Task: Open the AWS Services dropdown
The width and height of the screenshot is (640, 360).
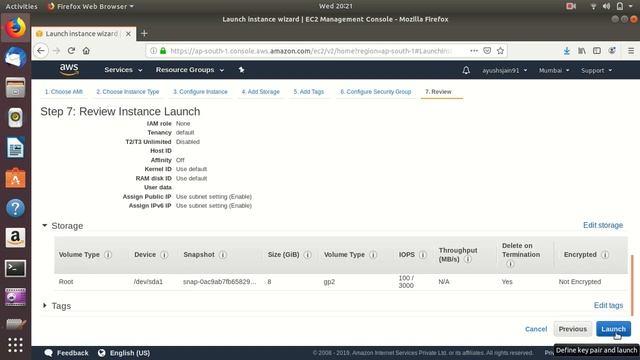Action: tap(123, 70)
